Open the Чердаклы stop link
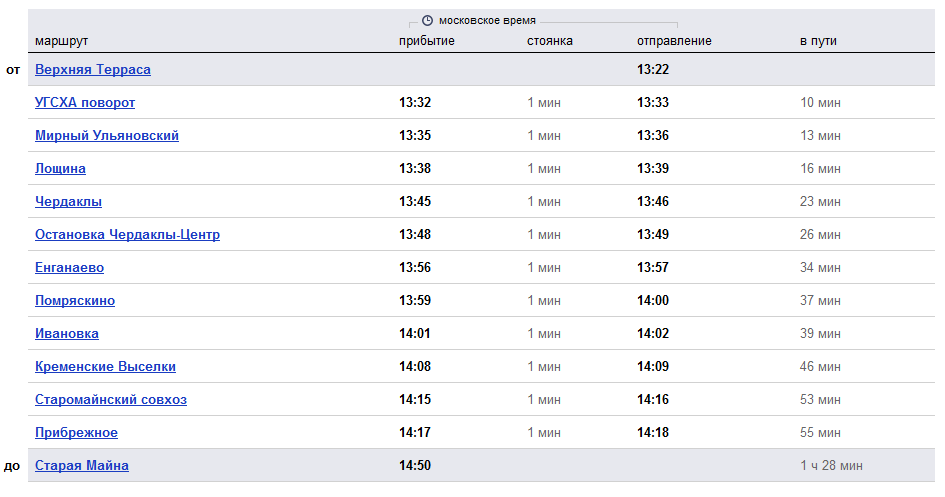This screenshot has width=945, height=497. pos(68,202)
